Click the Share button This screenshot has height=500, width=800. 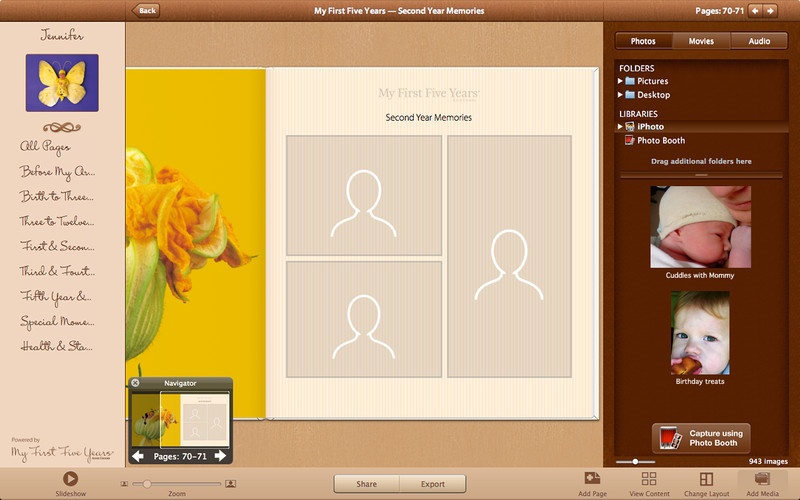coord(367,484)
